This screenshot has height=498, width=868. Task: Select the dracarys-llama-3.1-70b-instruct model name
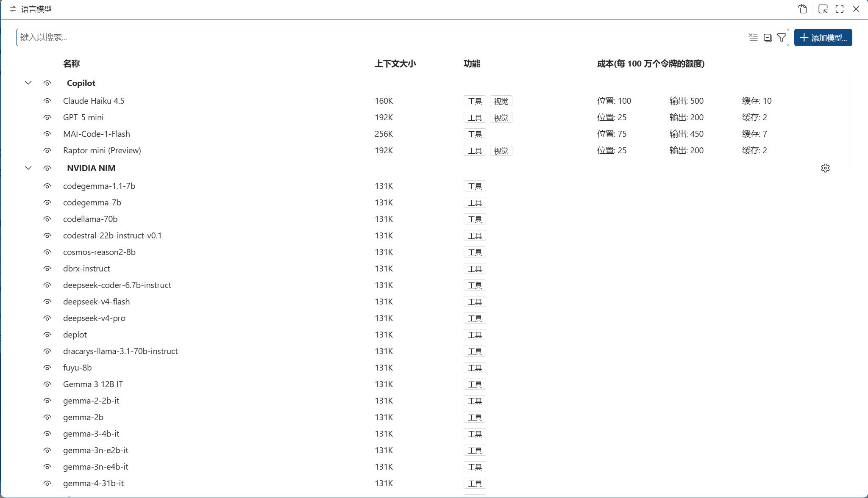pyautogui.click(x=120, y=351)
